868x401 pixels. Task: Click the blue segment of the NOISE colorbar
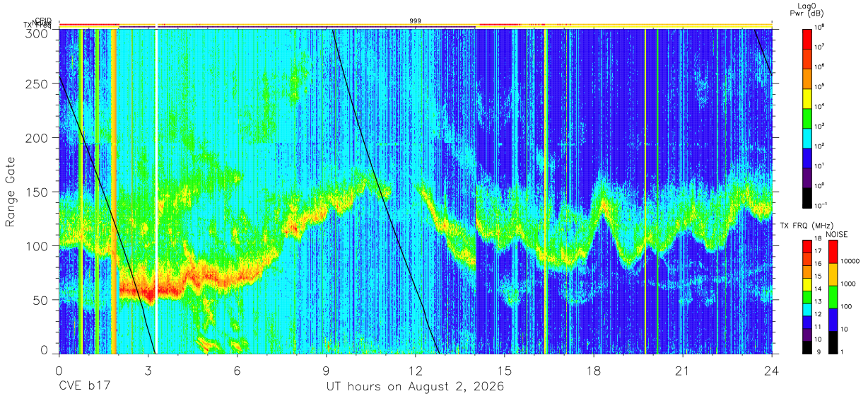coord(834,319)
